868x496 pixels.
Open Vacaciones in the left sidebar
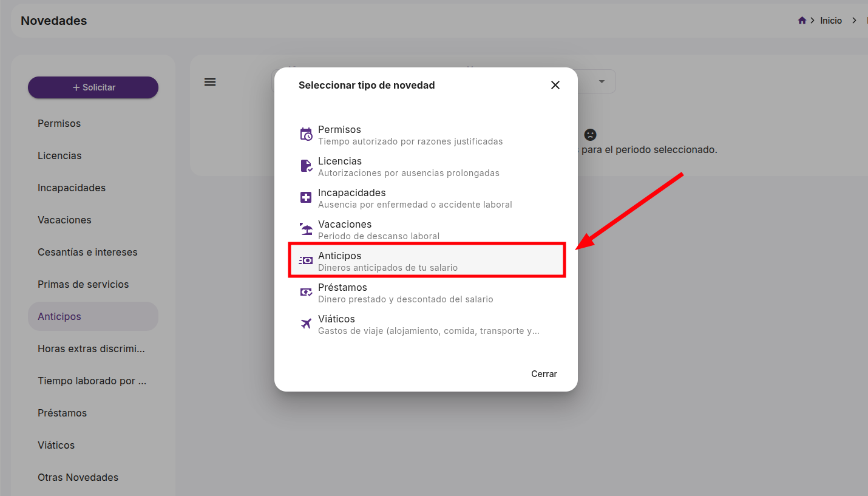(93, 220)
